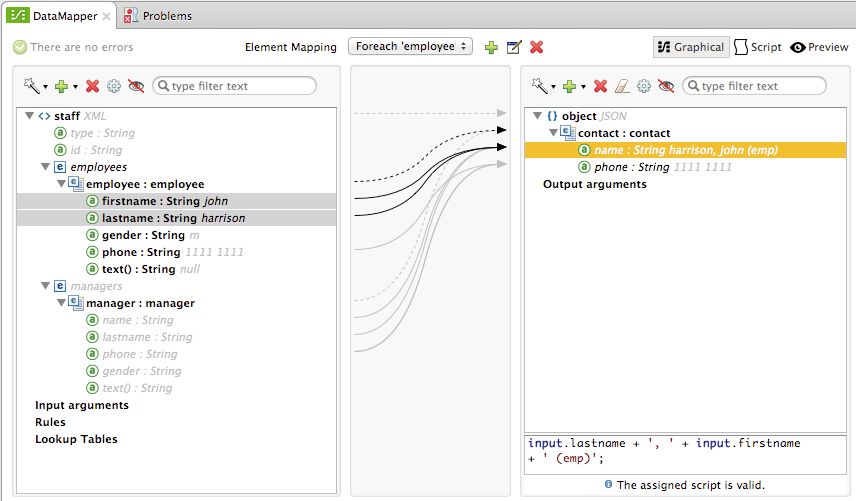Click the input panel magic wand icon

pos(33,87)
